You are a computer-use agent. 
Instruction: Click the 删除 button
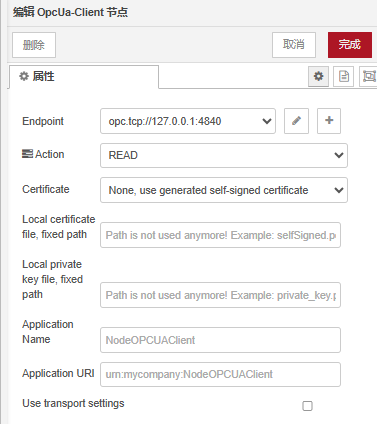coord(34,45)
